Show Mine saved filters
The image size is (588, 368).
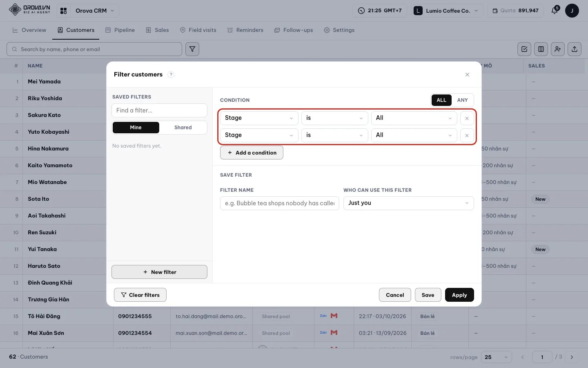click(136, 128)
